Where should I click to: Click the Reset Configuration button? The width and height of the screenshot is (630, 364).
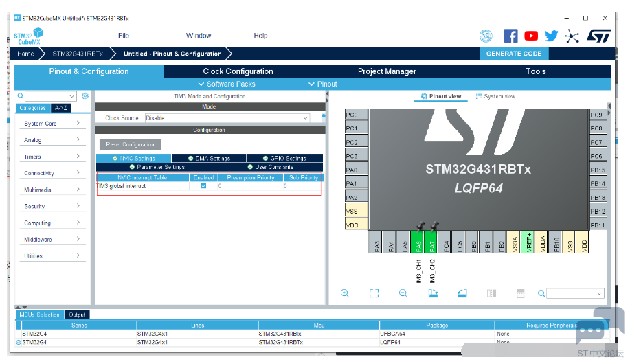point(130,144)
